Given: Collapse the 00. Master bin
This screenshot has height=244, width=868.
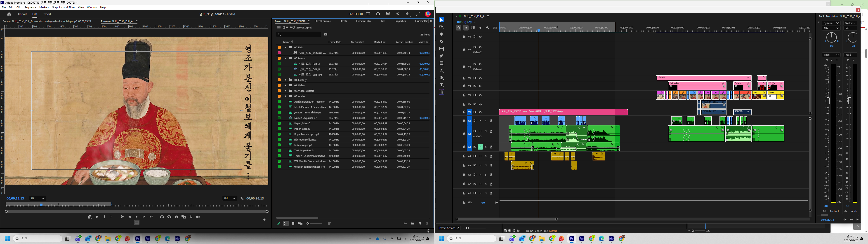Looking at the screenshot, I should point(285,58).
